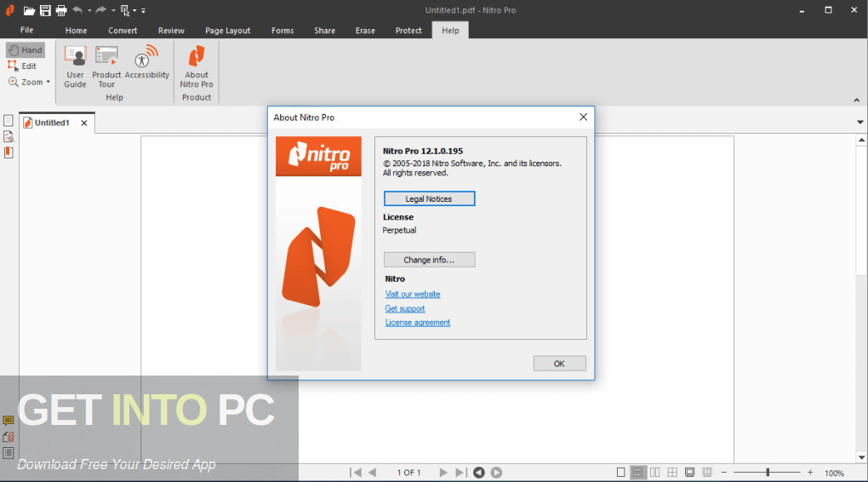Open Customize Quick Access Toolbar dropdown
The width and height of the screenshot is (868, 482).
coord(143,10)
